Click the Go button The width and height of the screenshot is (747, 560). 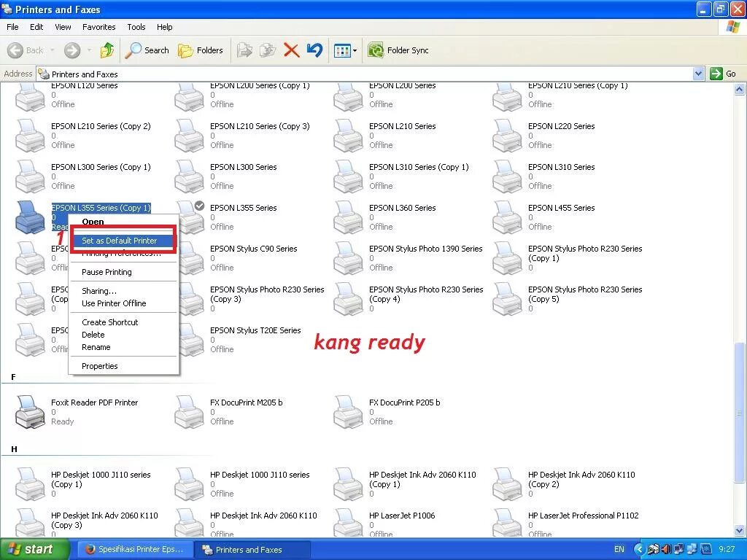click(723, 74)
